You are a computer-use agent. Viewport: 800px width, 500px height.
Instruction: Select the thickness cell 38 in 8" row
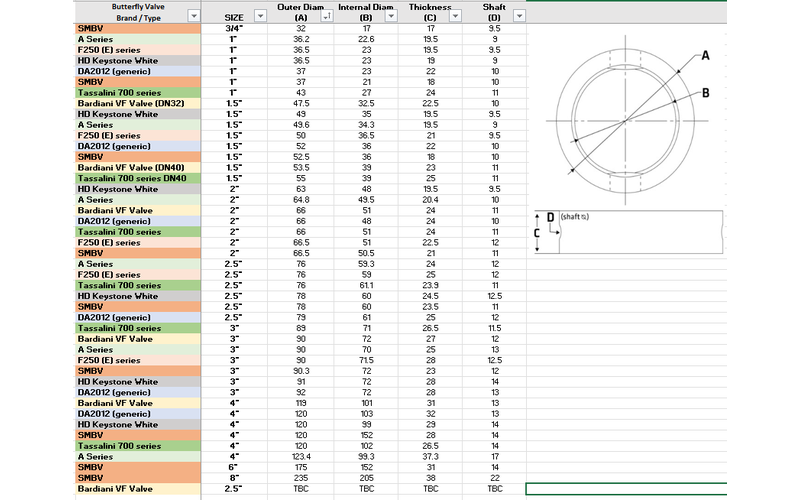click(x=430, y=479)
